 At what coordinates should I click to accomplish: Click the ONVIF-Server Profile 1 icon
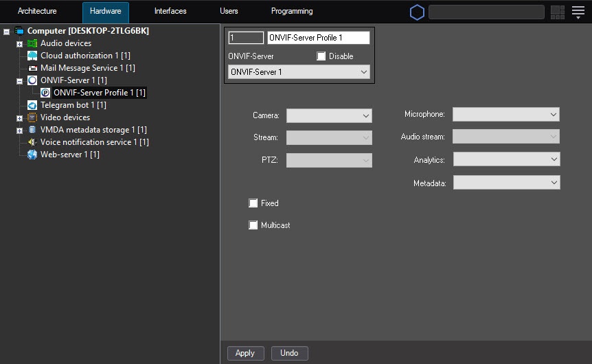click(x=45, y=93)
